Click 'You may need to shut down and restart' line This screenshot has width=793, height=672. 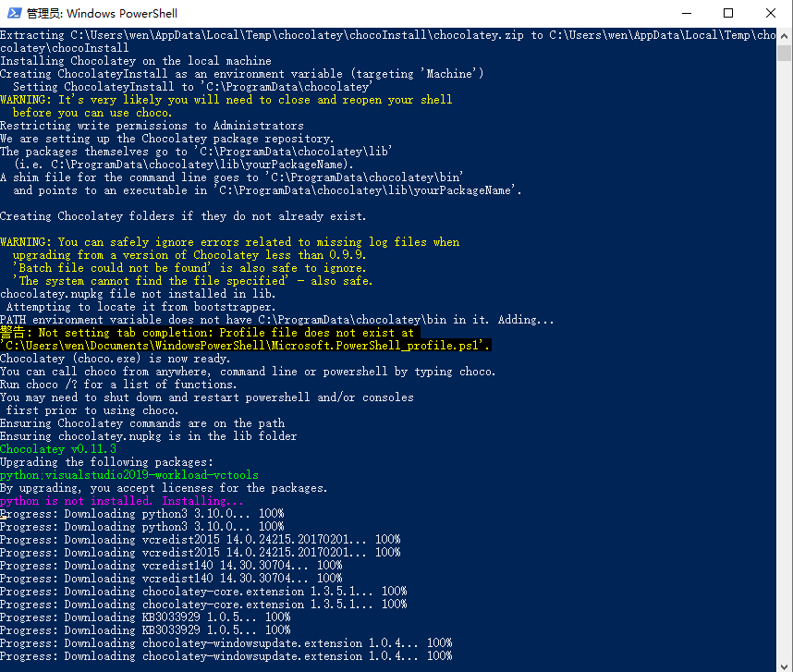(207, 397)
